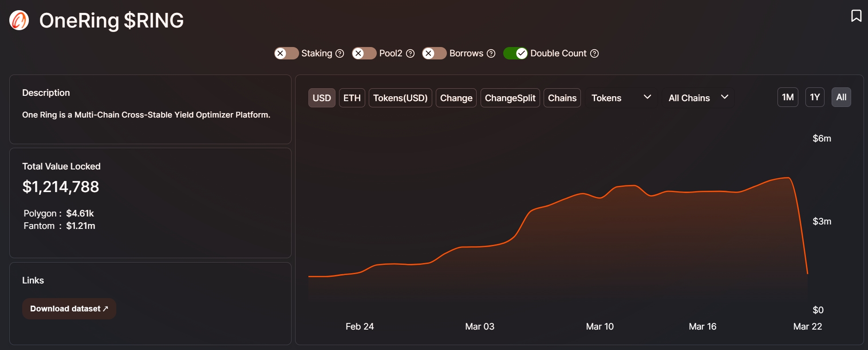
Task: Set chart range to All
Action: point(841,97)
